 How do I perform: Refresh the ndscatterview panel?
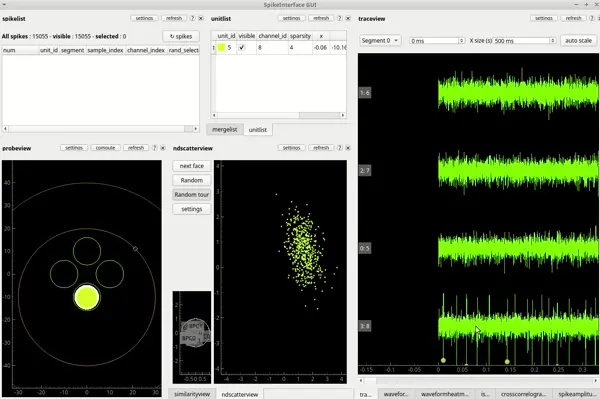point(321,148)
